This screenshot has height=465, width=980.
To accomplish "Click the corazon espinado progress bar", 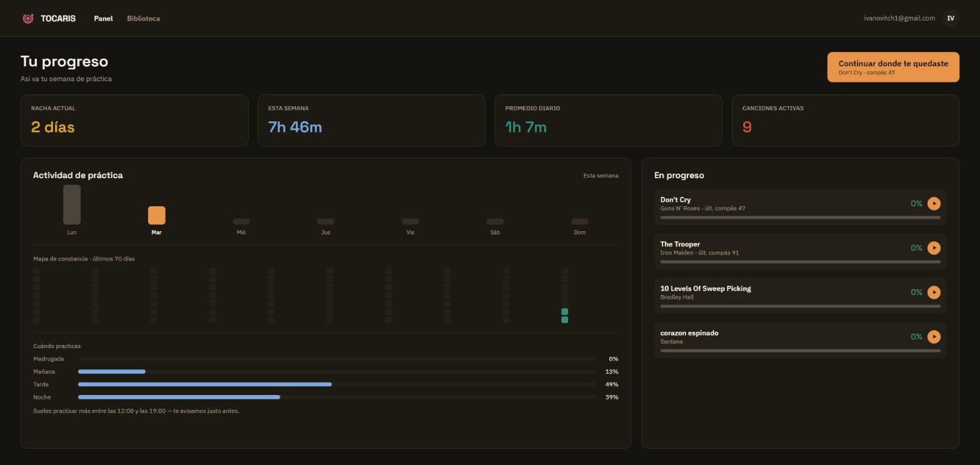I will pos(800,351).
